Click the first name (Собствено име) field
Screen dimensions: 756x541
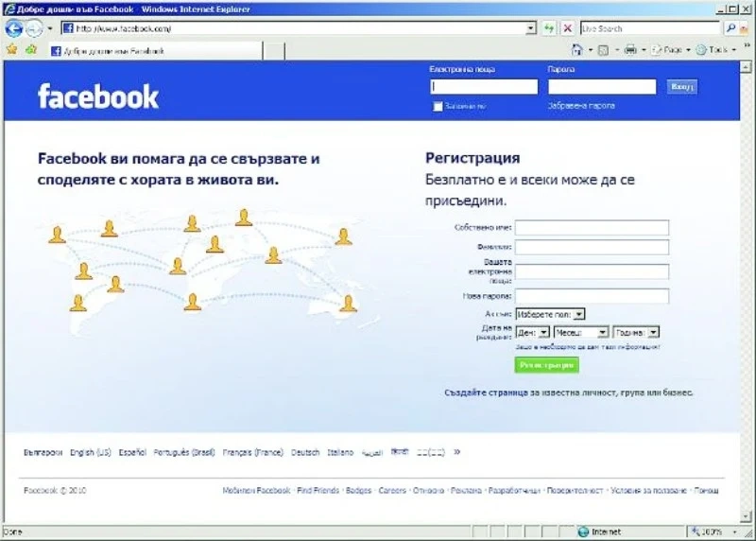[592, 227]
